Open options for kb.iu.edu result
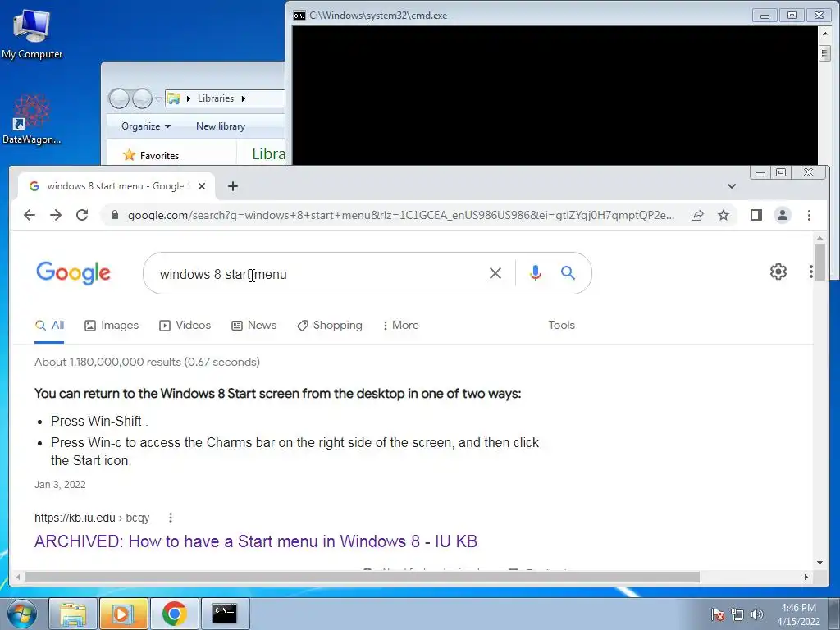The height and width of the screenshot is (630, 840). point(171,518)
